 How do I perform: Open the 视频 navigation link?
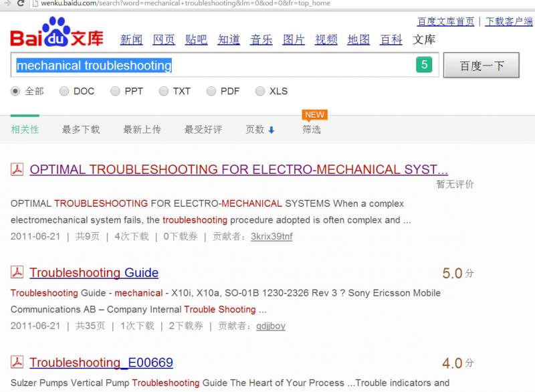pos(326,39)
